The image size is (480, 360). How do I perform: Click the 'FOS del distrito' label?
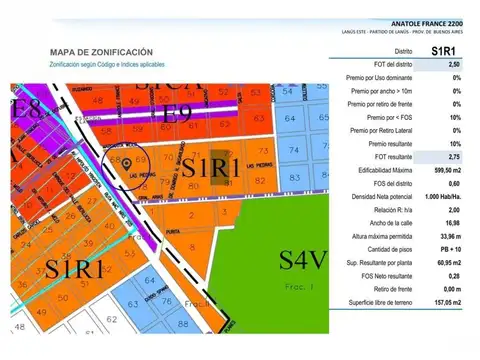click(393, 183)
